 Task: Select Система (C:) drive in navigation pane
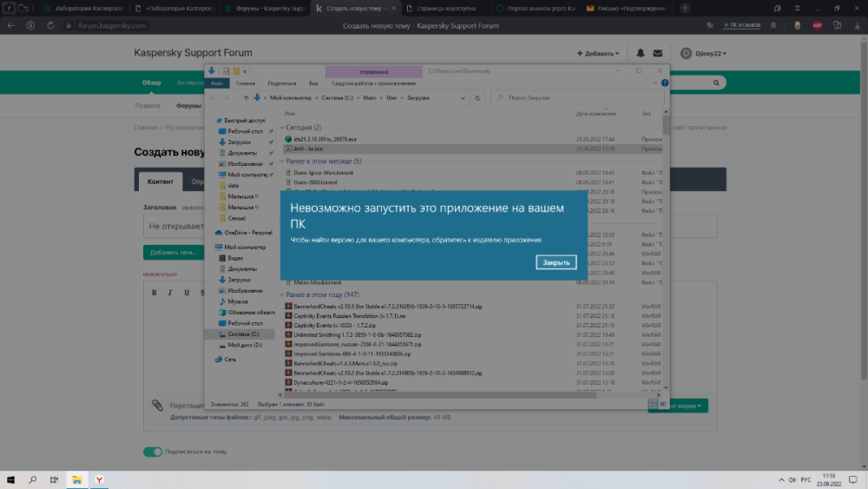(x=243, y=334)
